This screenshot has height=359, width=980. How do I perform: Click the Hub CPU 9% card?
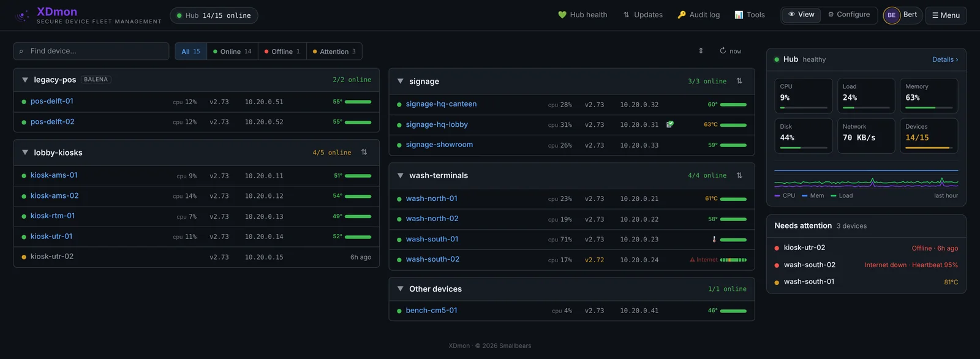pyautogui.click(x=804, y=96)
